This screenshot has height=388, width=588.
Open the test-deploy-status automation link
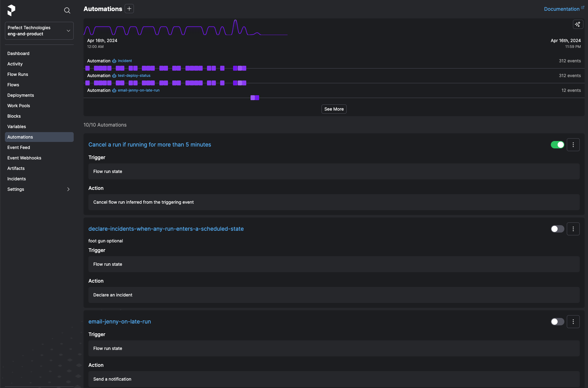[x=134, y=76]
